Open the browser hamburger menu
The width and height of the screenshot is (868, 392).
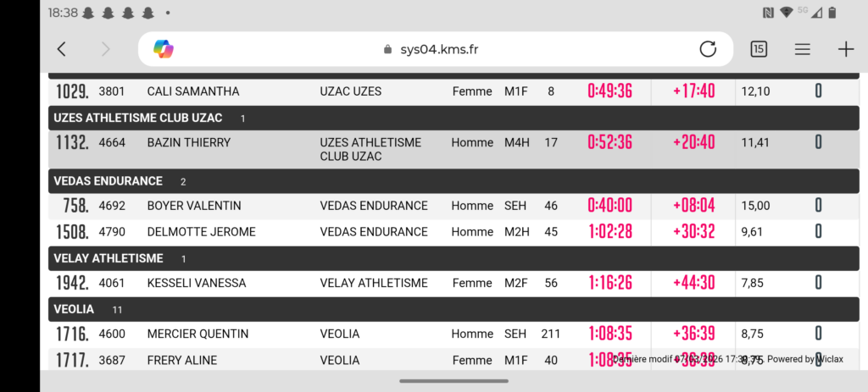tap(802, 49)
